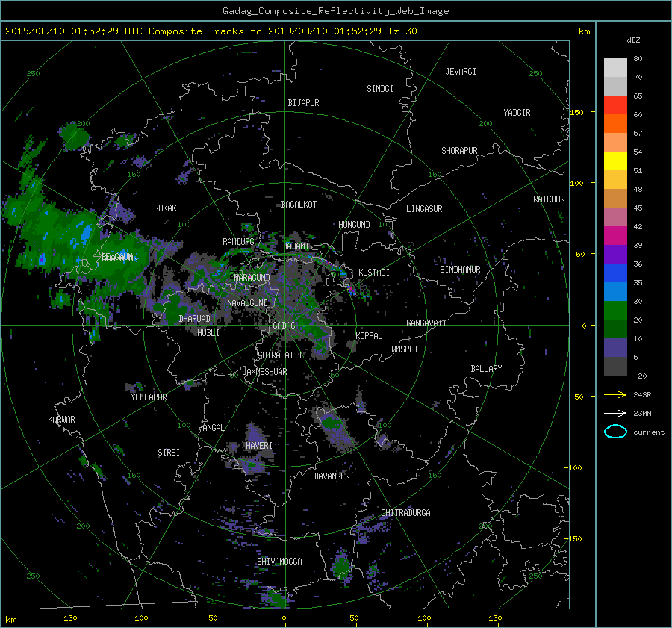This screenshot has width=672, height=628.
Task: Select the green 30 dBZ color swatch
Action: 615,310
